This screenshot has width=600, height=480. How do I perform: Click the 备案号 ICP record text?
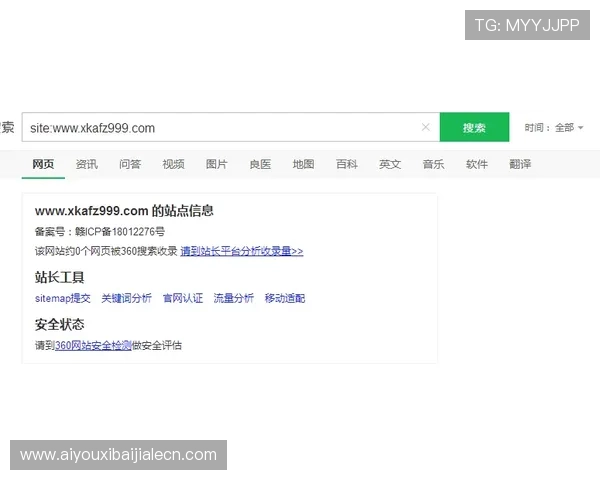click(x=100, y=232)
